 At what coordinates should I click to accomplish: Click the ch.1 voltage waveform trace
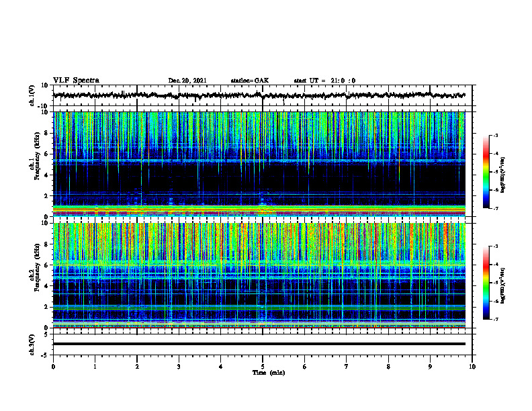click(259, 95)
